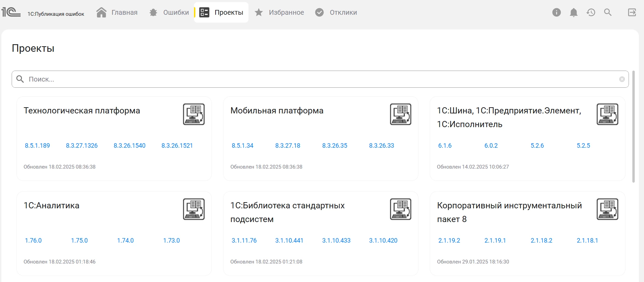The width and height of the screenshot is (644, 282).
Task: Click the 1С:Аналитика project icon
Action: coord(194,209)
